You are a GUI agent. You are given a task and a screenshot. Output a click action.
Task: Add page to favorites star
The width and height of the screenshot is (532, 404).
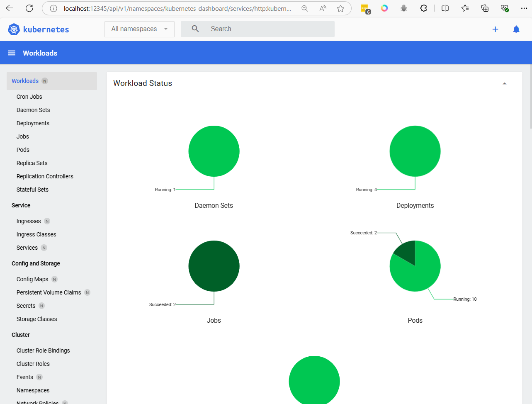340,8
